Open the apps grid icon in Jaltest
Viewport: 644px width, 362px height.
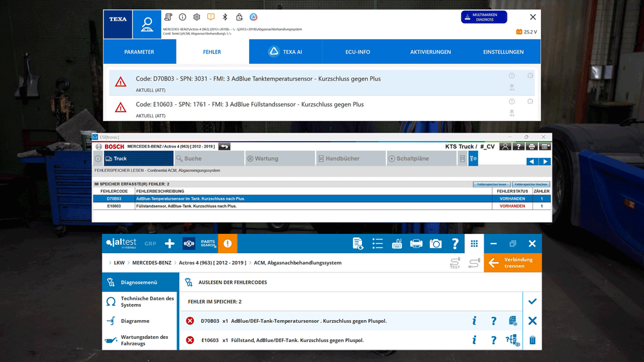[475, 243]
